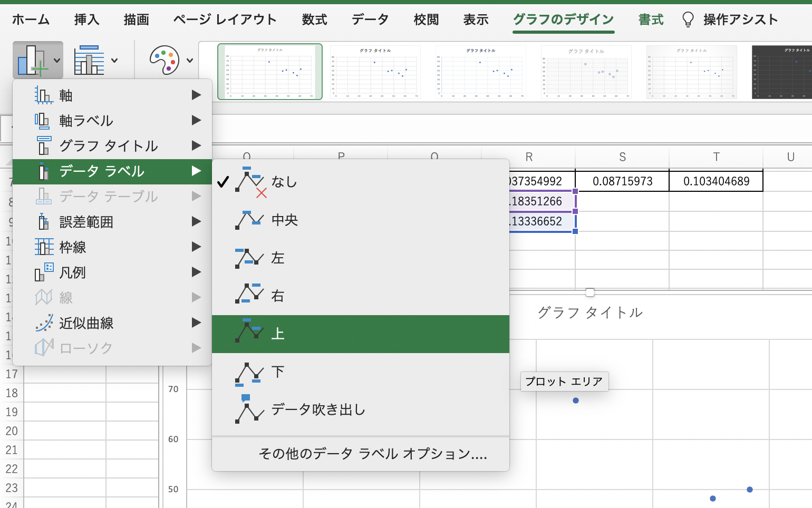
Task: Click the Add Chart Element icon
Action: point(33,60)
